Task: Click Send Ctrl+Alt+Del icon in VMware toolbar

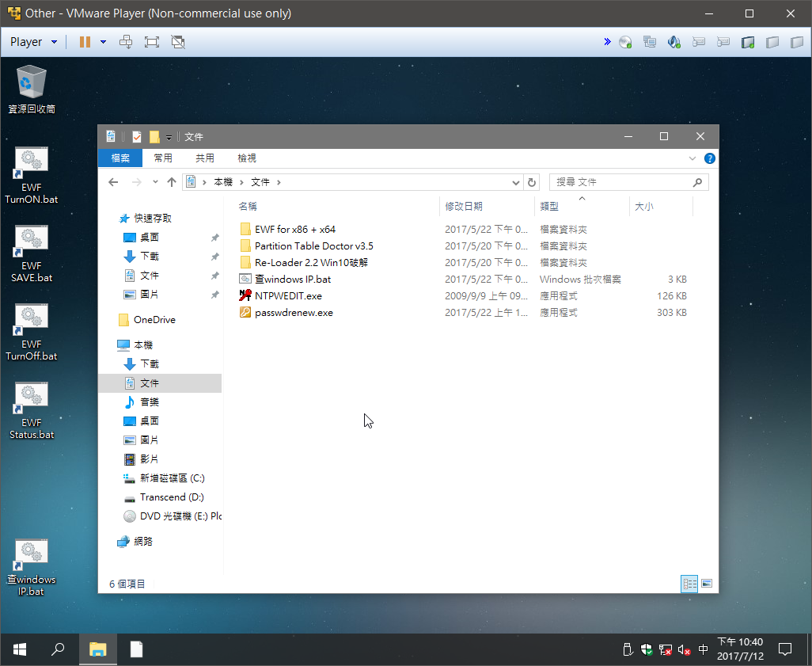Action: pos(125,42)
